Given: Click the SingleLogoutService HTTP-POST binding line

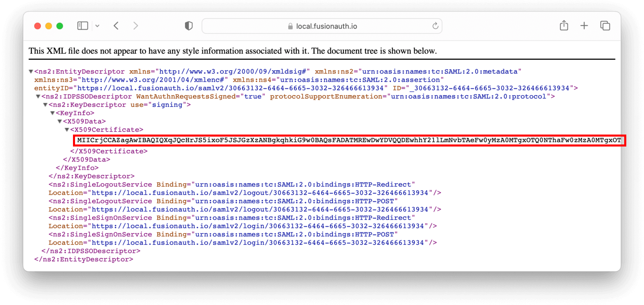Looking at the screenshot, I should 223,201.
